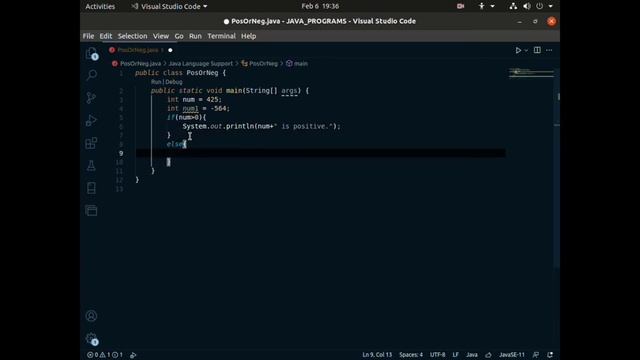Open the accessibility menu
The image size is (640, 360).
coord(486,6)
